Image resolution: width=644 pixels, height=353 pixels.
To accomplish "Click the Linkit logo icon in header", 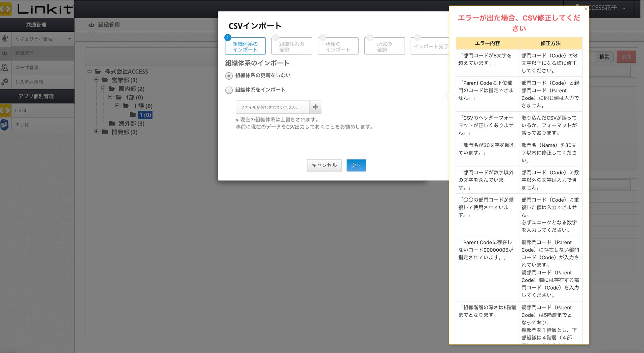I will tap(6, 9).
